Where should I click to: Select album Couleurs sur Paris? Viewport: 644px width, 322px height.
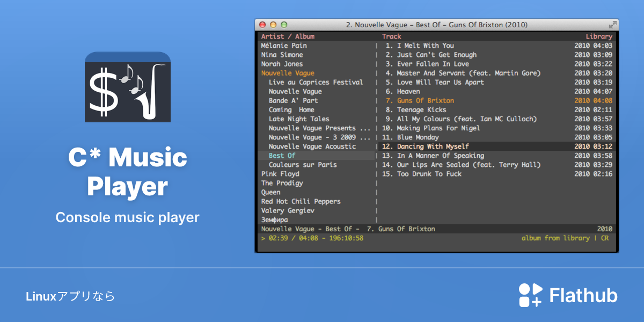tap(303, 164)
